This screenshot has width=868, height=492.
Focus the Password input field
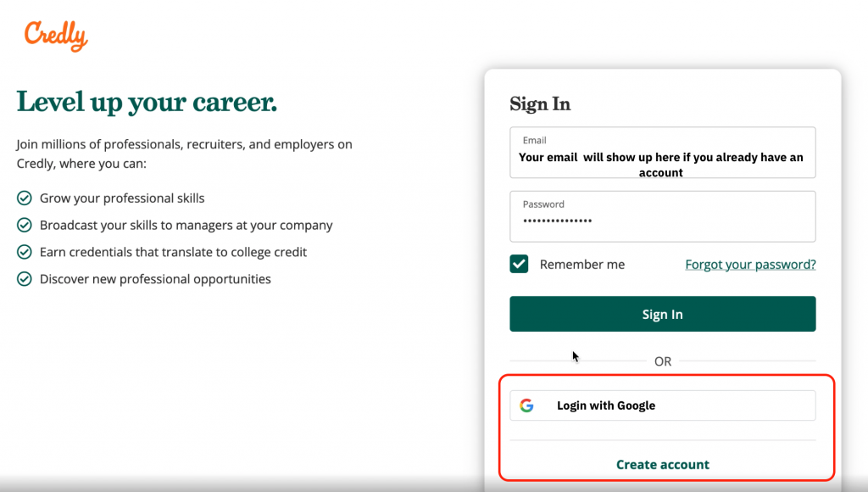pyautogui.click(x=663, y=216)
